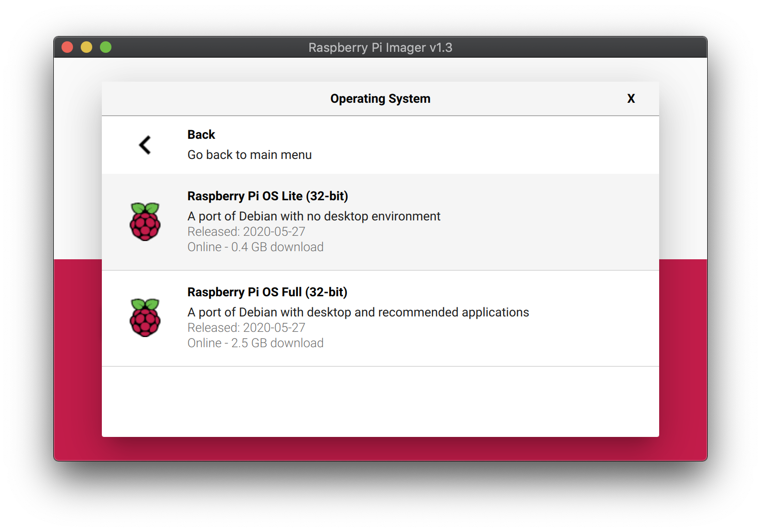Click the "Operating System" dialog header
Screen dimensions: 761x532
[380, 98]
